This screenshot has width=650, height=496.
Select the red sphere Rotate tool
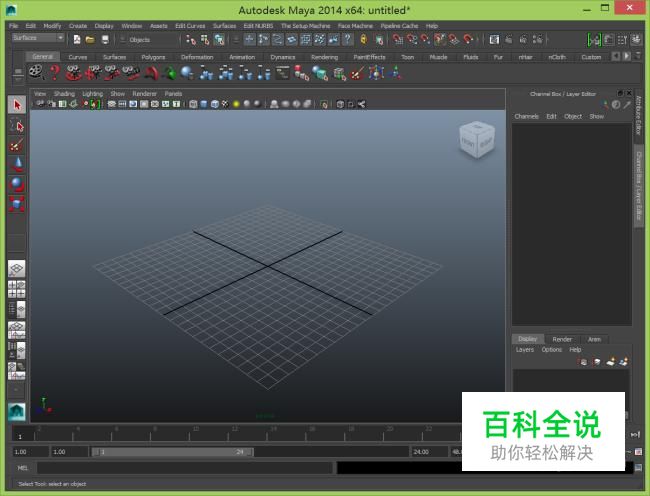17,184
